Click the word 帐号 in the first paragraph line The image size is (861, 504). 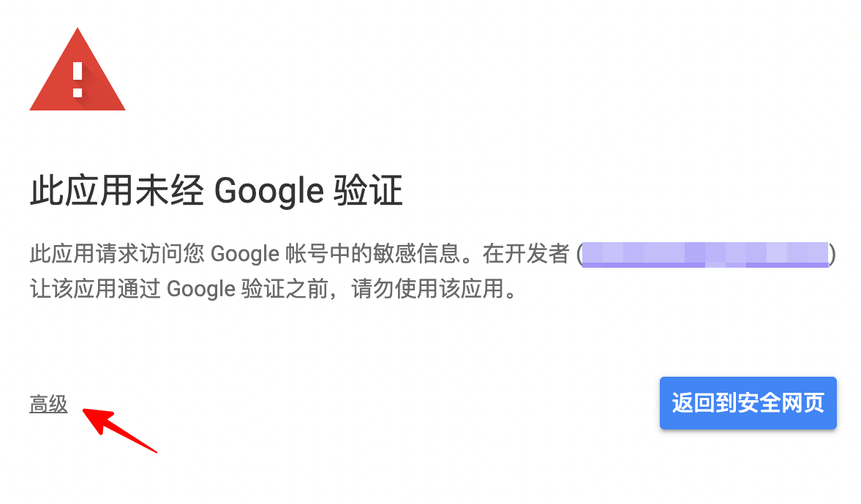tap(307, 254)
